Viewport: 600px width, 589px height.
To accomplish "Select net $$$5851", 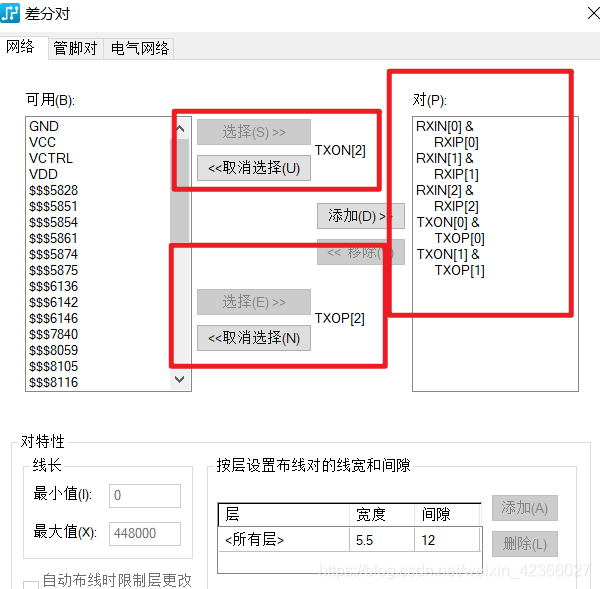I will coord(54,207).
